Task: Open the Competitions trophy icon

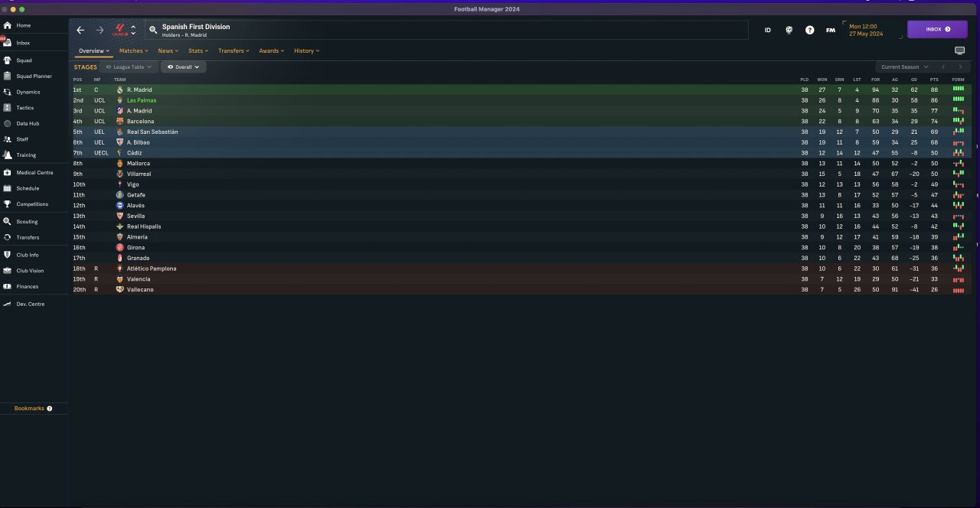Action: (x=7, y=204)
